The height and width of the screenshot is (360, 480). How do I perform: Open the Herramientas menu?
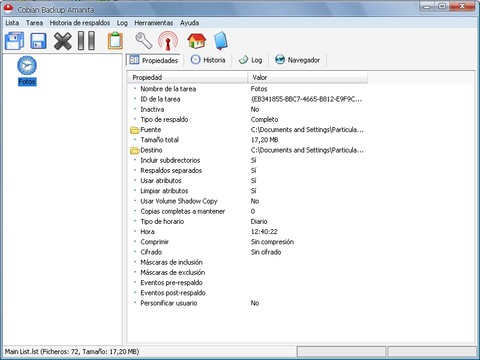(154, 23)
